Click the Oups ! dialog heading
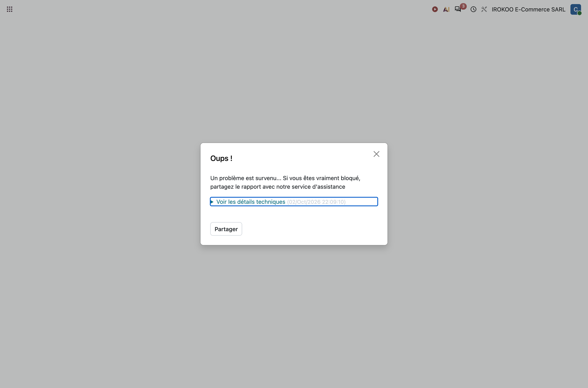This screenshot has width=588, height=388. tap(221, 158)
